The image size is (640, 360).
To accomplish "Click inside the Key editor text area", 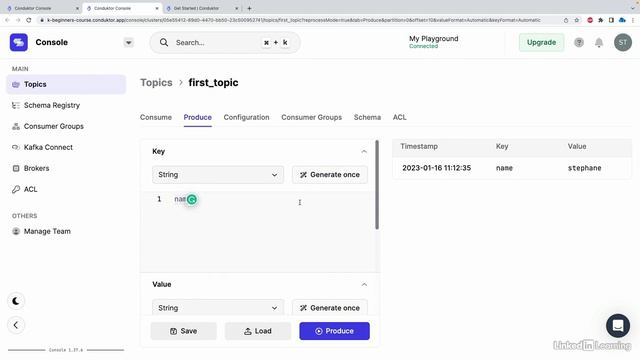I will [257, 231].
